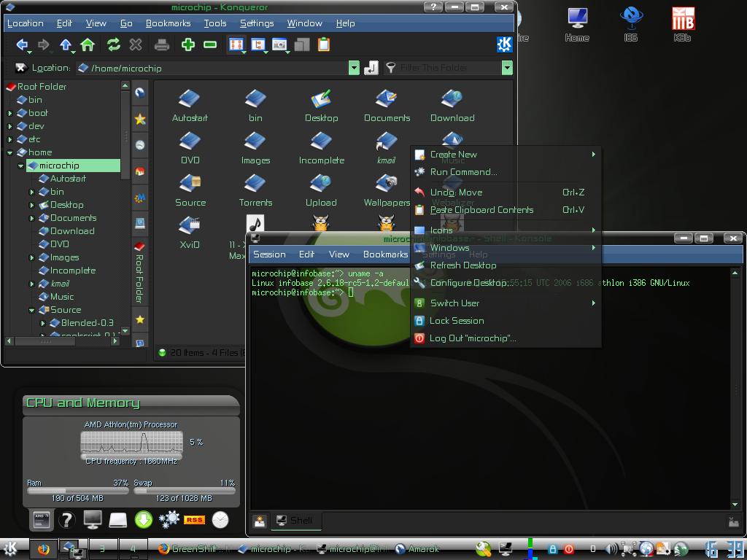Switch to virtual desktop 3
Viewport: 747px width, 560px height.
coord(102,549)
